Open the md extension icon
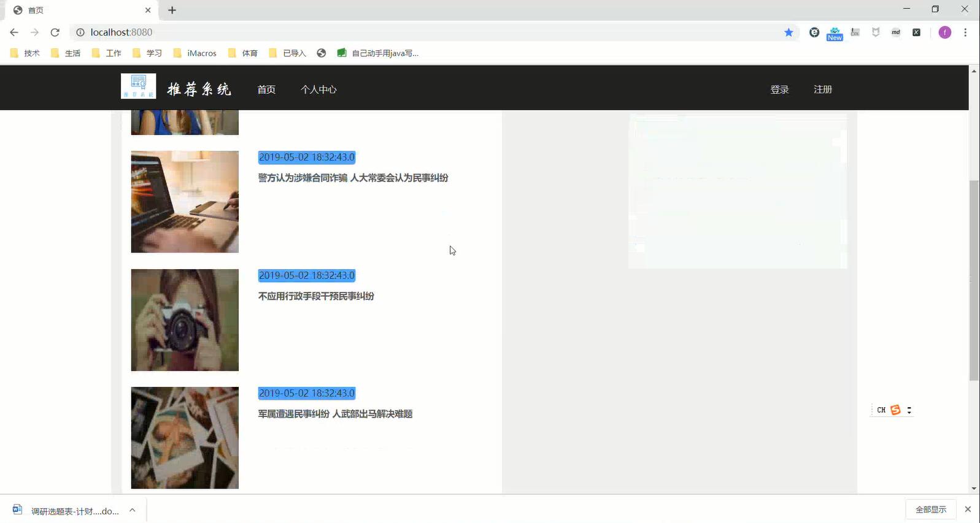 [896, 32]
